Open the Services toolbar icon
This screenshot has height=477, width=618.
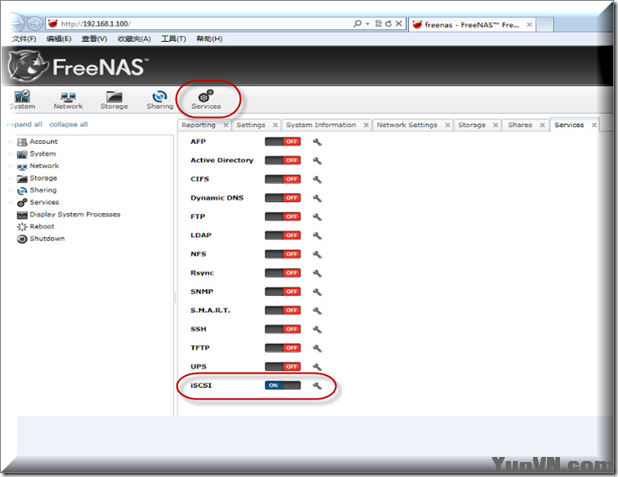206,100
